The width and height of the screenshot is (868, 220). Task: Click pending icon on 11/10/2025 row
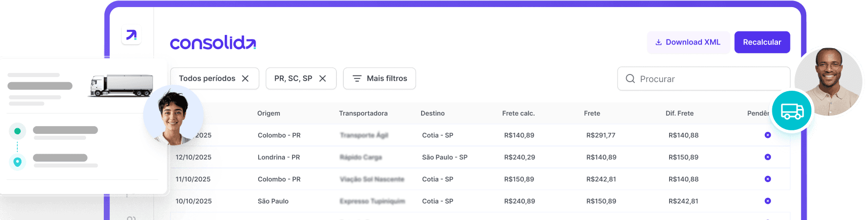coord(768,179)
